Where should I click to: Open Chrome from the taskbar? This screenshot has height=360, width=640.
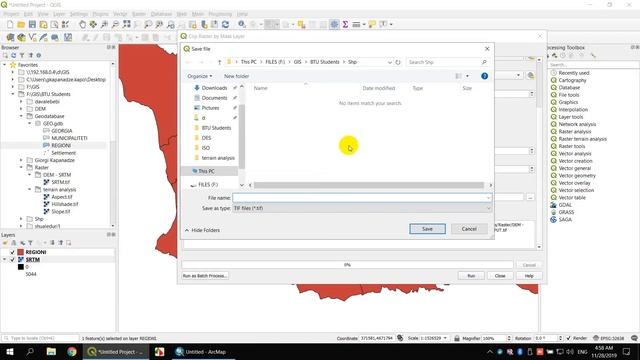(x=72, y=351)
